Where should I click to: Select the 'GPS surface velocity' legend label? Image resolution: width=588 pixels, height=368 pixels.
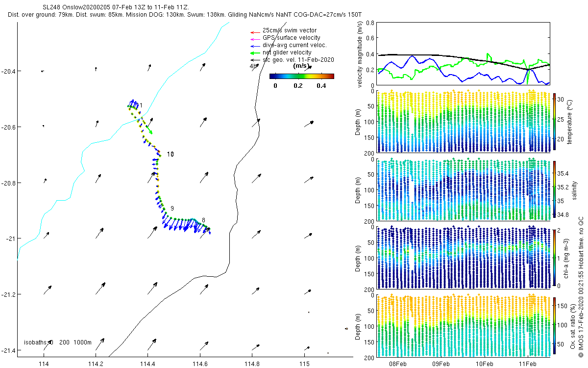292,38
